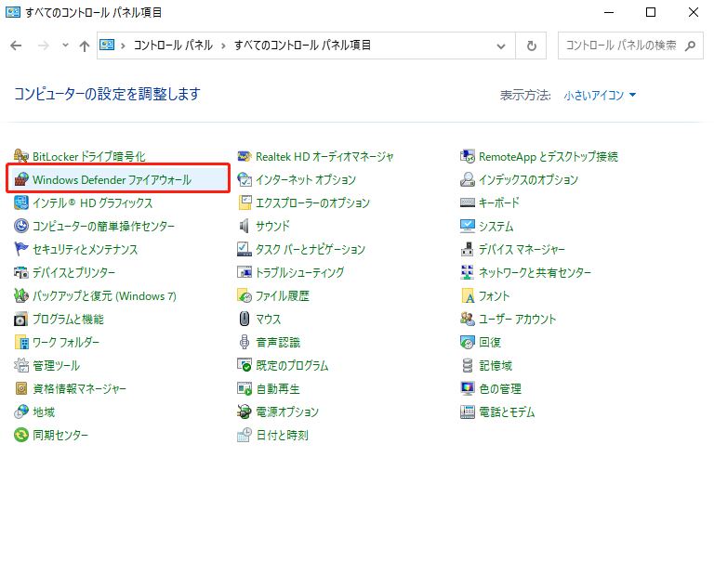
Task: Click the search magnifier icon
Action: tap(691, 46)
